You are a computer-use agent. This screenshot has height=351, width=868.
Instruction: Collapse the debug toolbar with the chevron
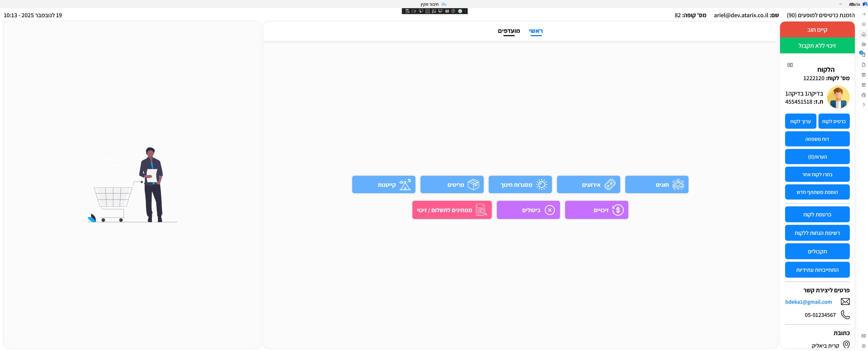point(465,11)
